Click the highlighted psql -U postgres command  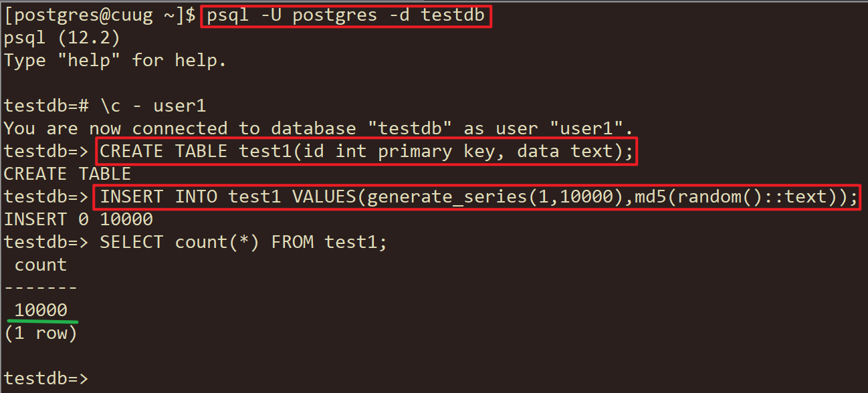coord(346,15)
